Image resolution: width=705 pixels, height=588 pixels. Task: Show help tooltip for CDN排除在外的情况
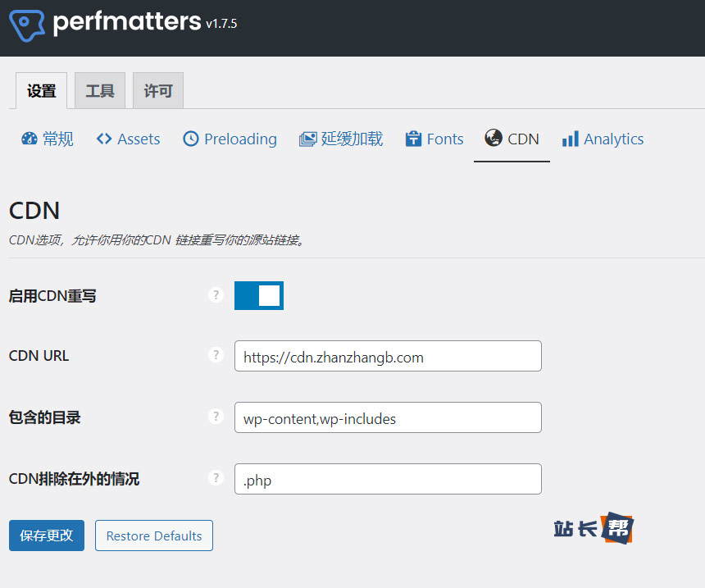click(216, 478)
